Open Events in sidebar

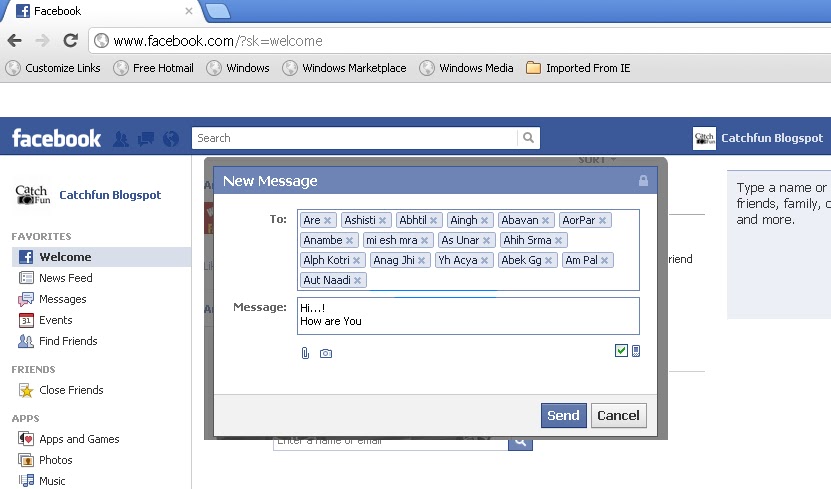(46, 320)
